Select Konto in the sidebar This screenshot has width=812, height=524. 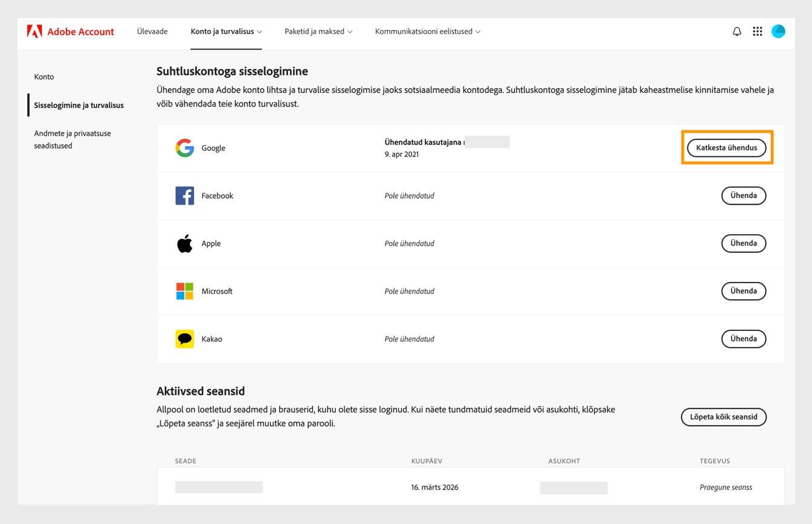[x=44, y=77]
